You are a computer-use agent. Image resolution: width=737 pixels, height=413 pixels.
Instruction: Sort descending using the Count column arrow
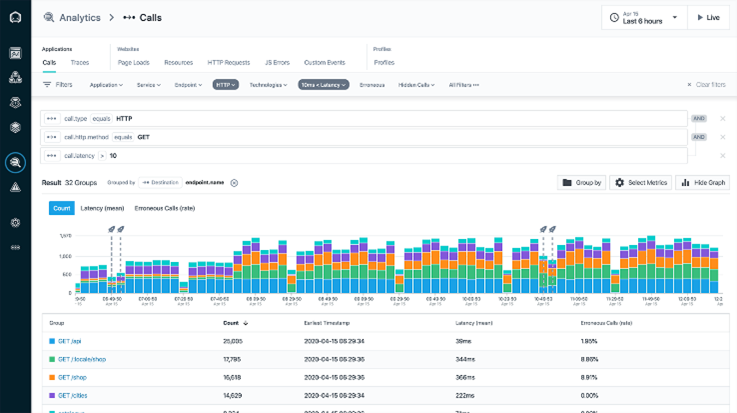[245, 323]
